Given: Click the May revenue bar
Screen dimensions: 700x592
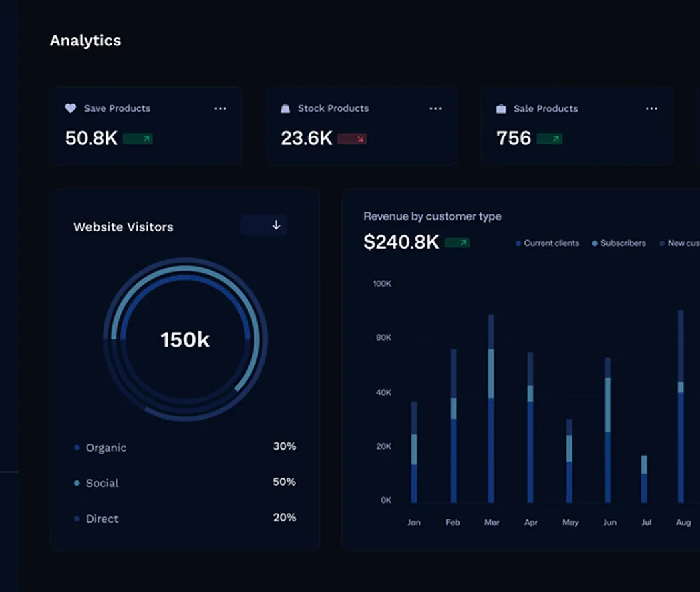Looking at the screenshot, I should click(569, 461).
